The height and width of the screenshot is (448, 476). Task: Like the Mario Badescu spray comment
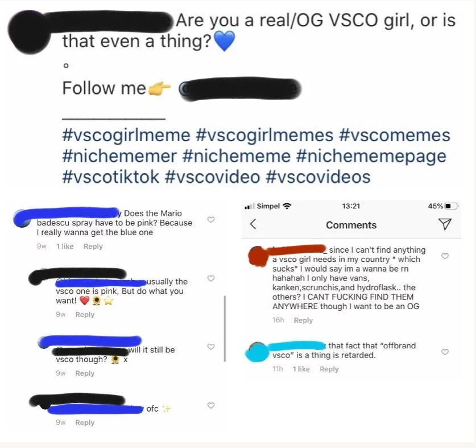point(210,219)
